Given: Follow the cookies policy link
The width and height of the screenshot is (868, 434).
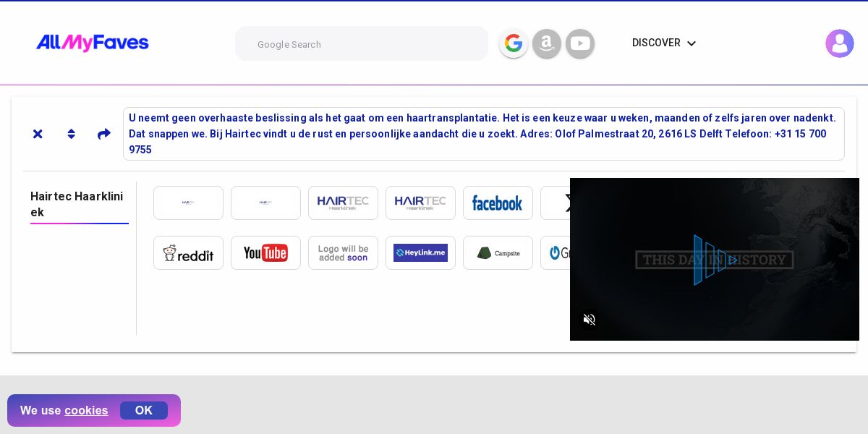Looking at the screenshot, I should (x=86, y=410).
